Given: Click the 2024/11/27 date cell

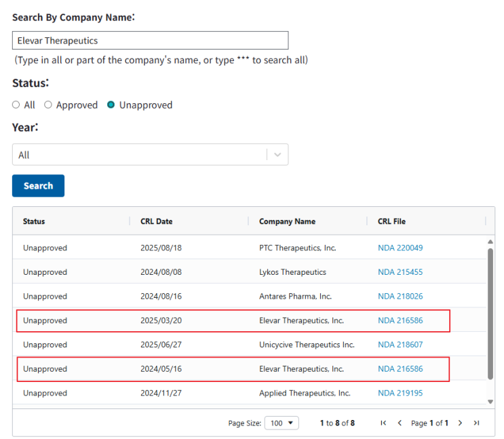Looking at the screenshot, I should point(161,393).
